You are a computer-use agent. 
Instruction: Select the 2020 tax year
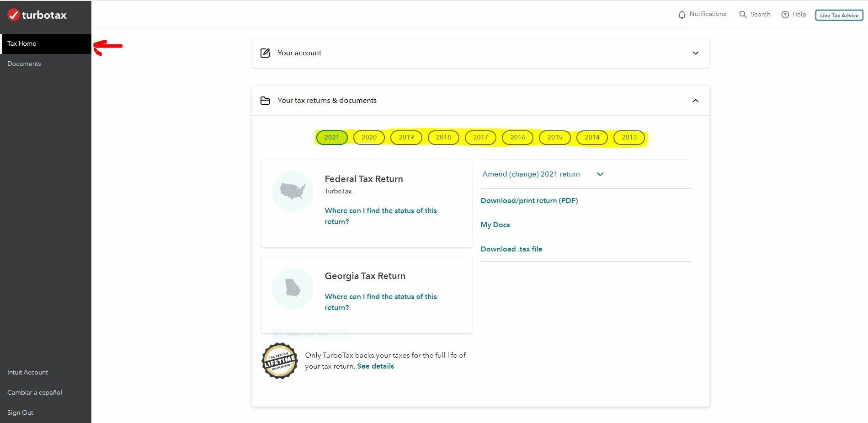tap(369, 137)
